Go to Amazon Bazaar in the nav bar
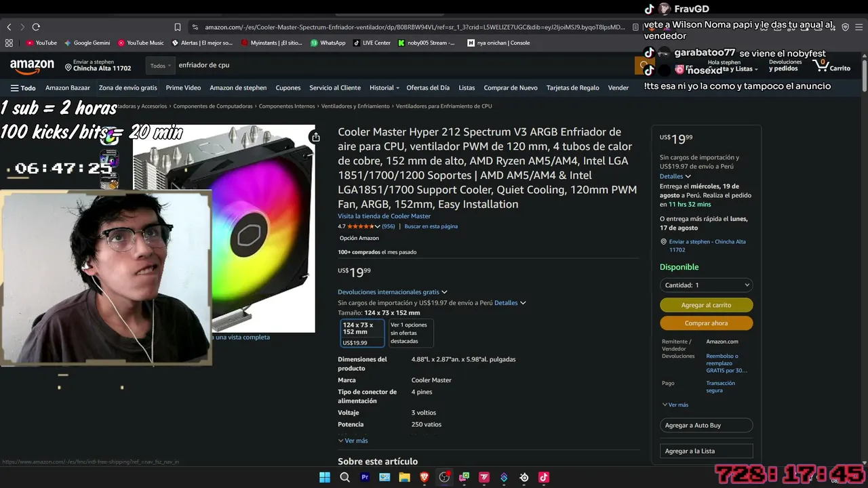 pyautogui.click(x=68, y=87)
